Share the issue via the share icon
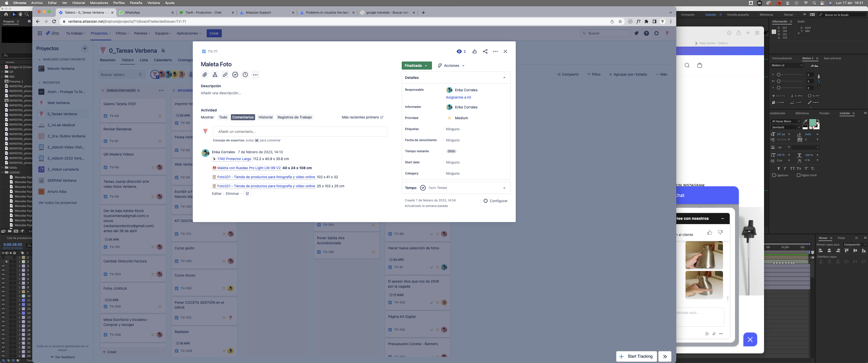The width and height of the screenshot is (868, 363). (485, 51)
